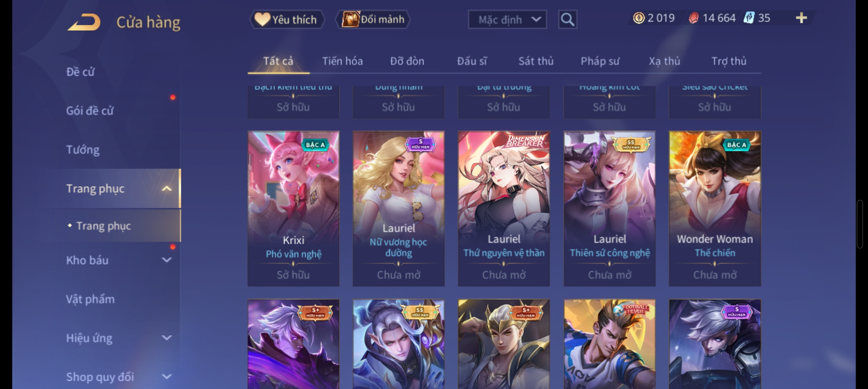Tap the gold coin balance icon
The image size is (868, 389).
click(x=638, y=18)
